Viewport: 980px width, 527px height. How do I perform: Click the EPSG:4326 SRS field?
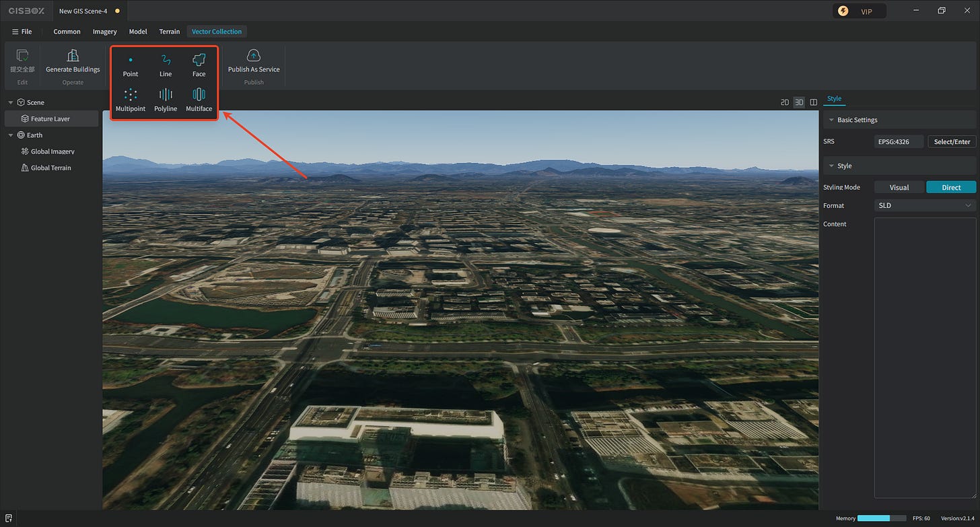[899, 141]
